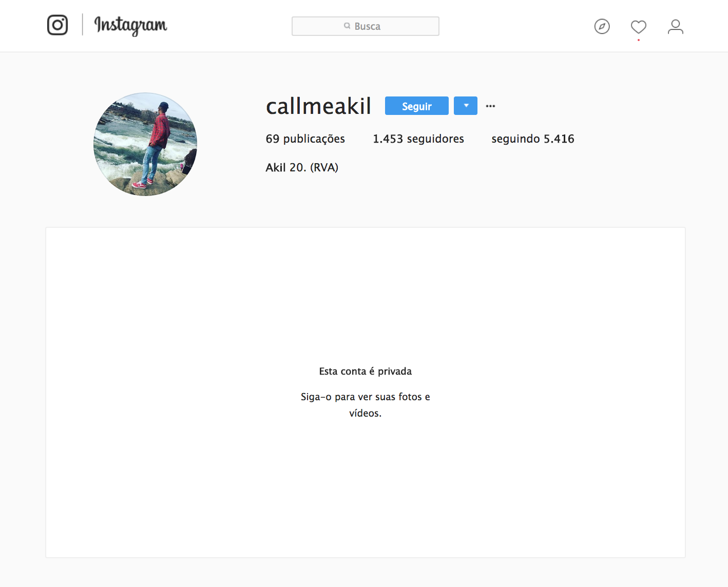Select the callmeakil username heading
Image resolution: width=728 pixels, height=587 pixels.
coord(318,106)
